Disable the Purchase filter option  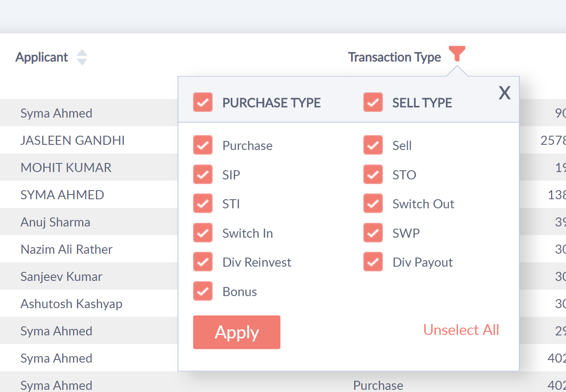(x=203, y=145)
